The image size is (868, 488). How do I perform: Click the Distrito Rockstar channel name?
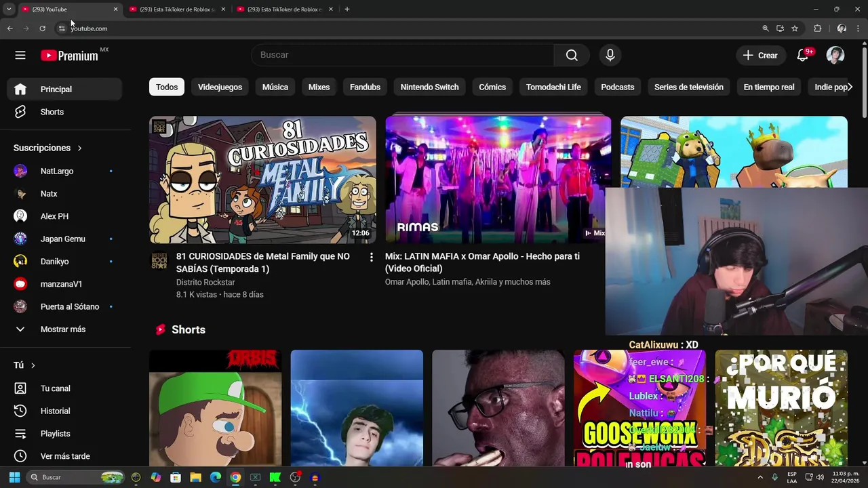205,282
